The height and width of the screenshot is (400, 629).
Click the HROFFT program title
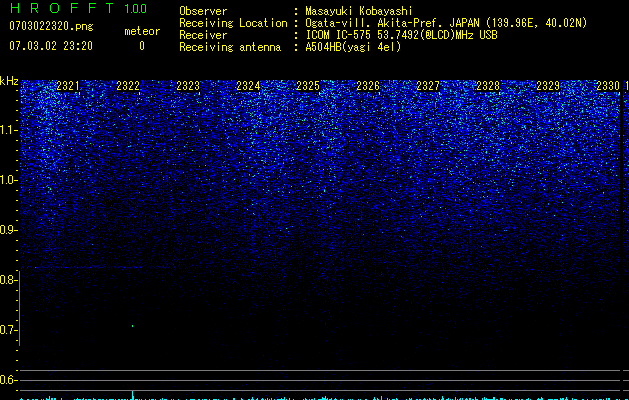[62, 8]
